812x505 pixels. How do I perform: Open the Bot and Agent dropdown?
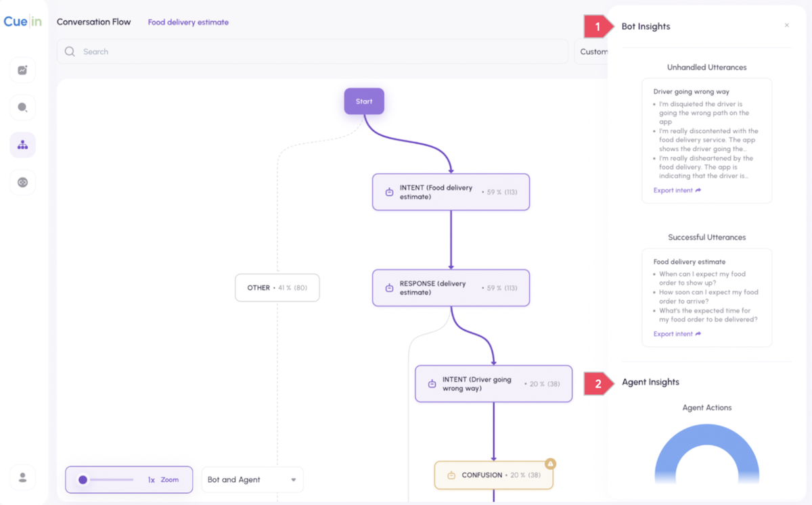tap(252, 479)
